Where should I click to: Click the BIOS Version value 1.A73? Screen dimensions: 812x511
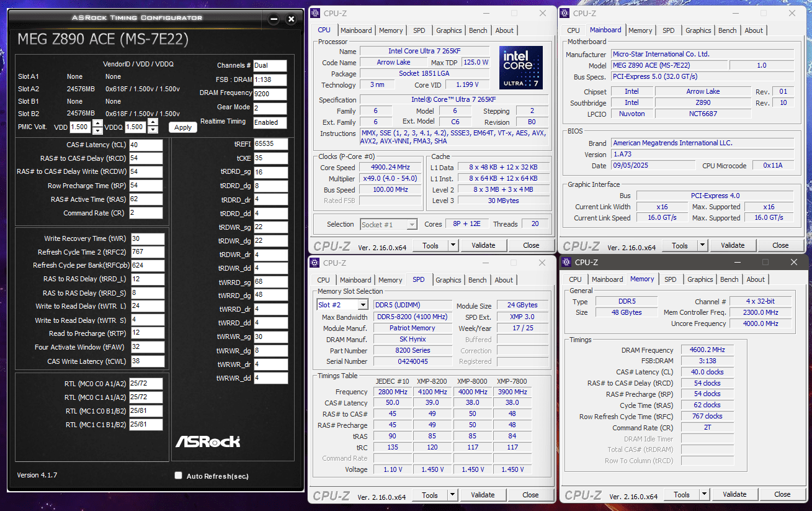click(x=702, y=154)
